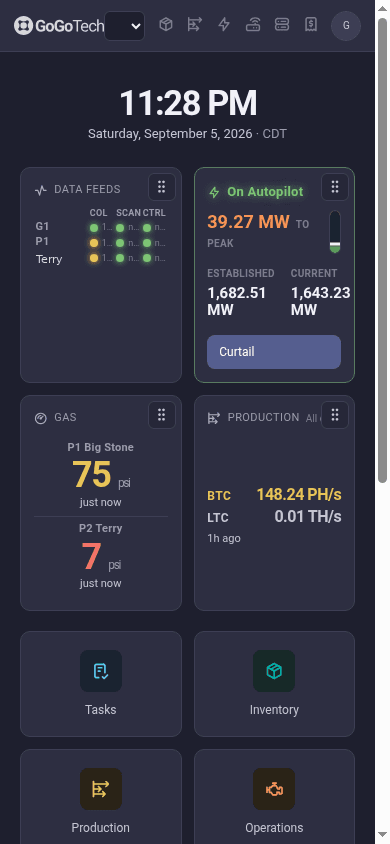The width and height of the screenshot is (390, 844).
Task: Open the Data Feeds card drag-handle menu
Action: pos(161,187)
